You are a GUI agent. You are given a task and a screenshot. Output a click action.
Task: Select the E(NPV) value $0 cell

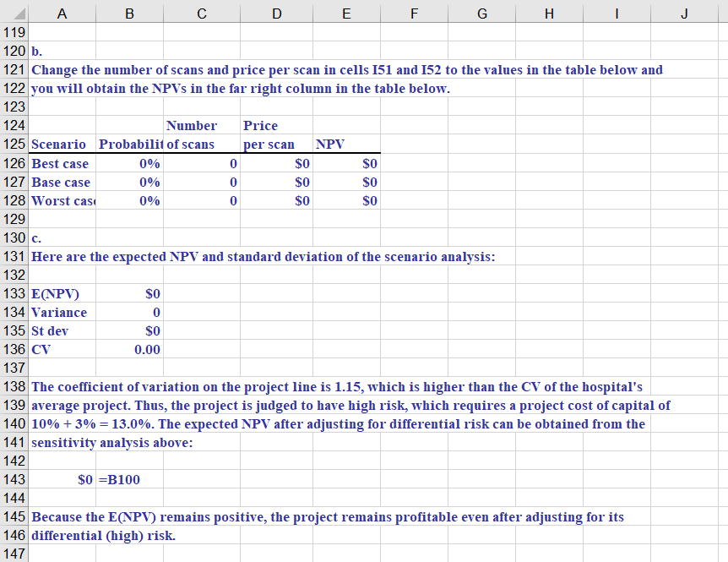129,293
